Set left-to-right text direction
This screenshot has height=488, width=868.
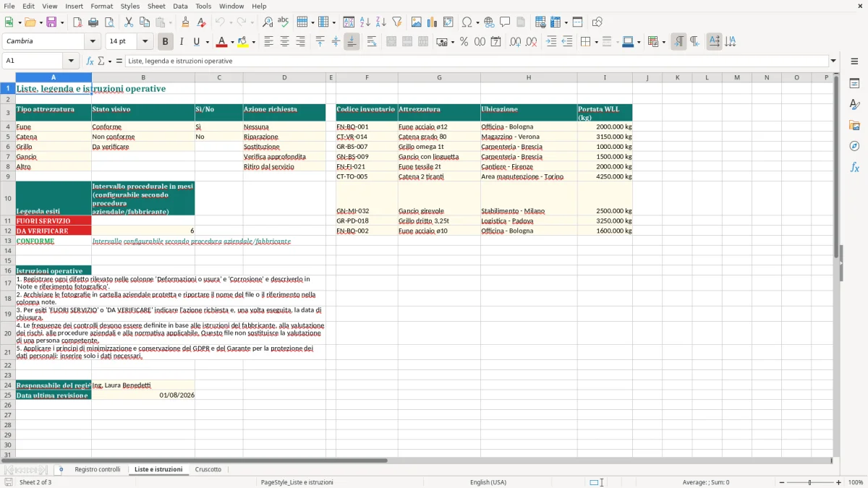click(x=678, y=42)
